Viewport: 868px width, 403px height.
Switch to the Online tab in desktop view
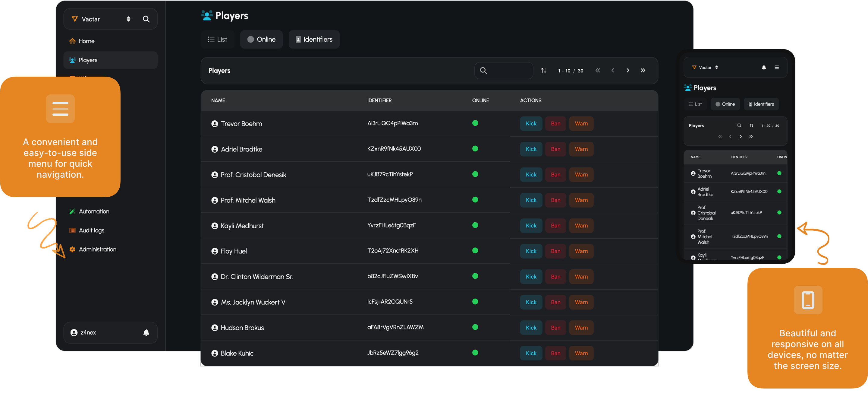[x=261, y=40]
